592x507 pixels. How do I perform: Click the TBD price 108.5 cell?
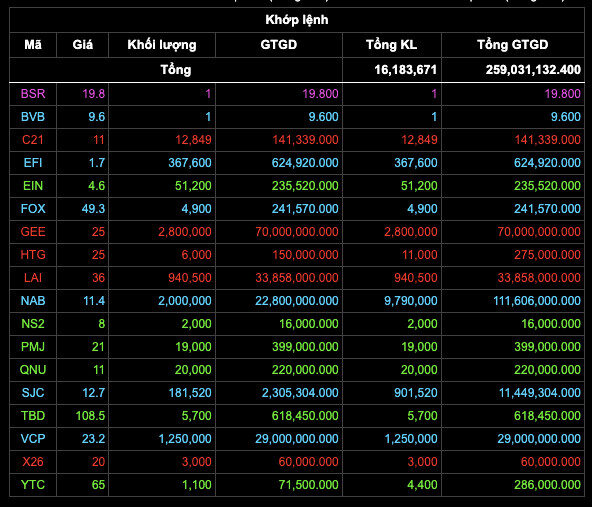click(90, 416)
